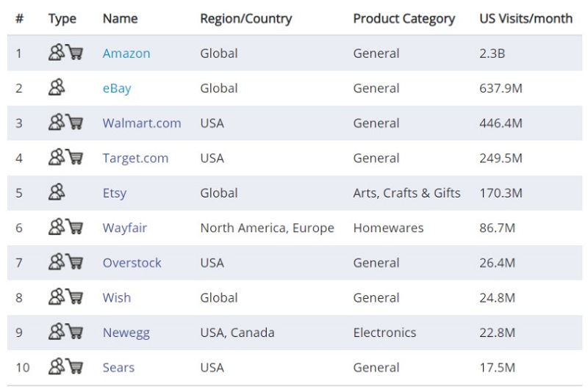The height and width of the screenshot is (392, 588).
Task: Sort by US Visits/month column header
Action: (526, 18)
